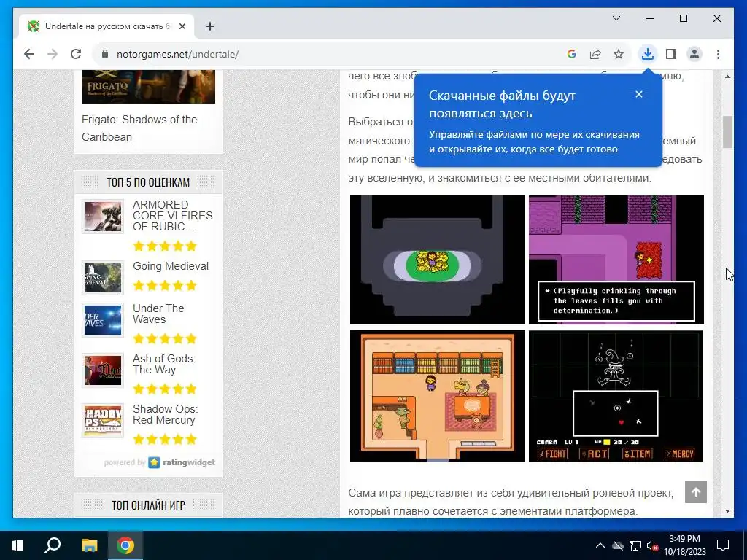The height and width of the screenshot is (560, 747).
Task: Open ARMORED CORE VI FIRES OF RUBIC... link
Action: coord(172,216)
